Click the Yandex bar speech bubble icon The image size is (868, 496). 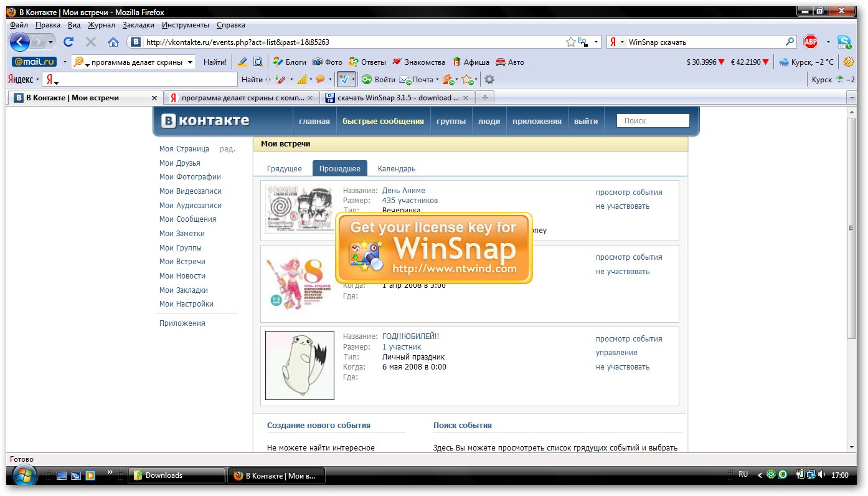coord(321,79)
